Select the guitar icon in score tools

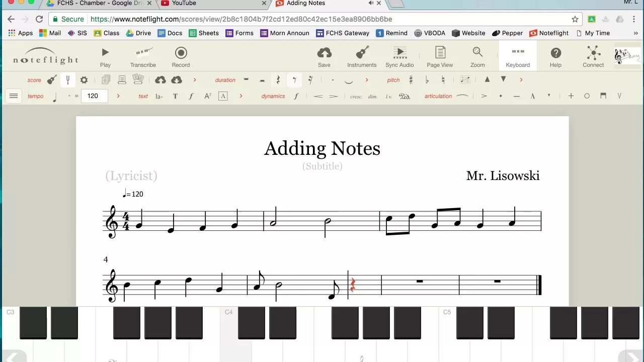(52, 80)
